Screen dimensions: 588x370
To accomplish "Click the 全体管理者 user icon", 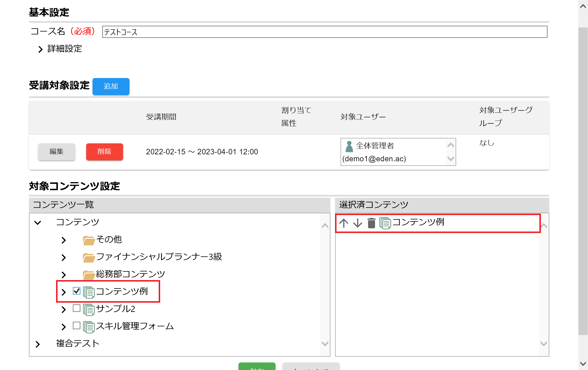I will click(349, 146).
